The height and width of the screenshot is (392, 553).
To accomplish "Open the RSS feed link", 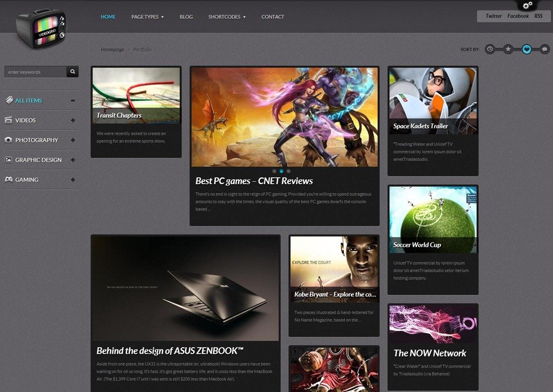I will 538,16.
